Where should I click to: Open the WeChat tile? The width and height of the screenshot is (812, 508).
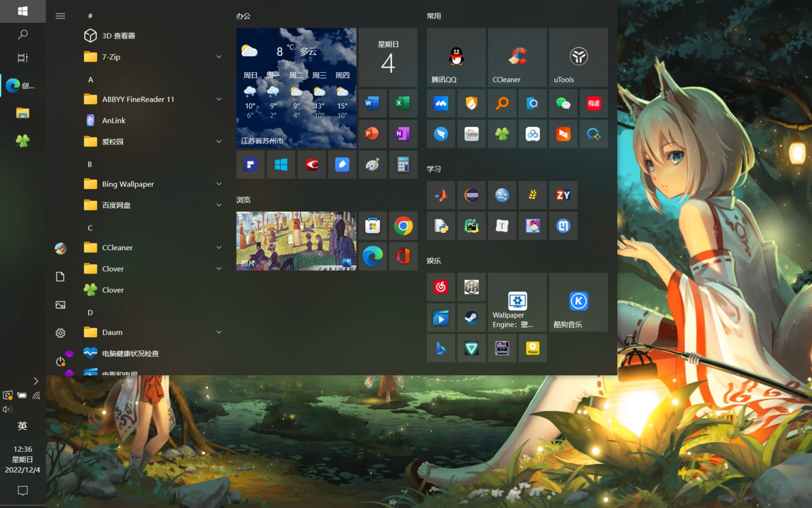[x=563, y=103]
